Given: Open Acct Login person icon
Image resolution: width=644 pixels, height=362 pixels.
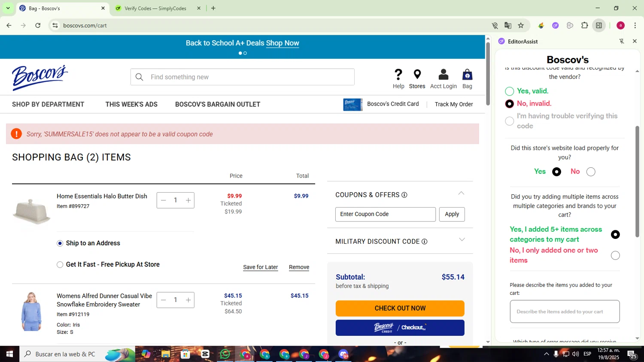Looking at the screenshot, I should 443,75.
